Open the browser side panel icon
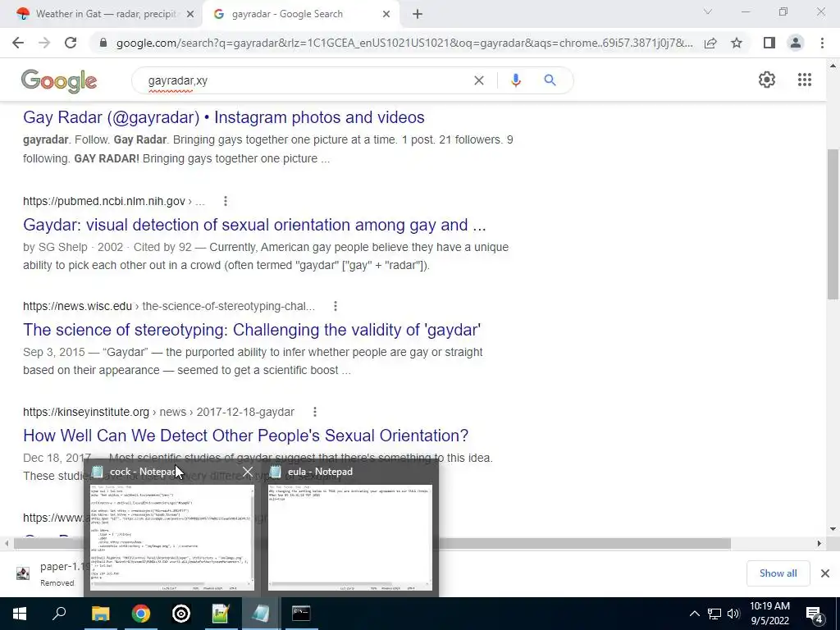Screen dimensions: 840x630 pyautogui.click(x=769, y=43)
